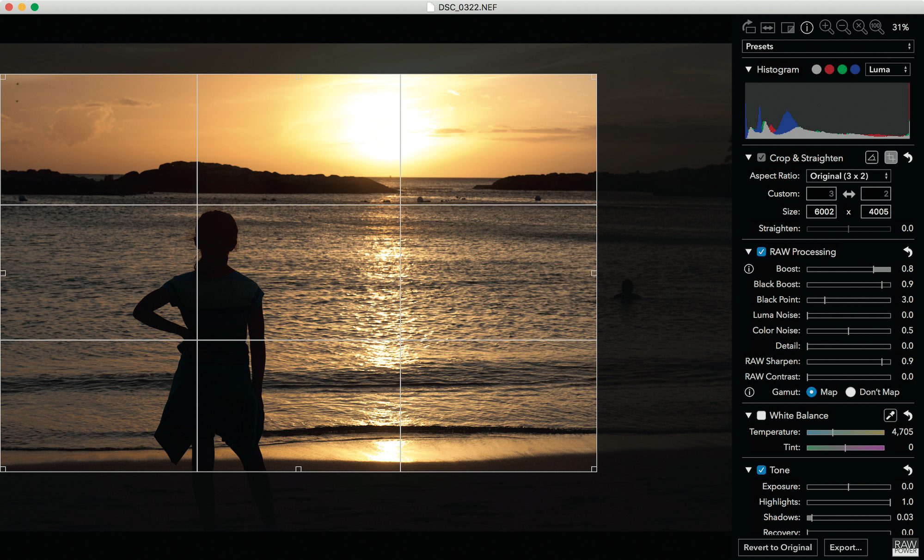
Task: Click the Export button
Action: pos(845,548)
